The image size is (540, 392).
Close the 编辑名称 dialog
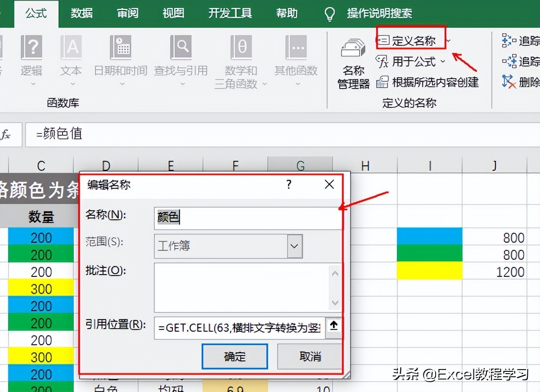pos(329,184)
